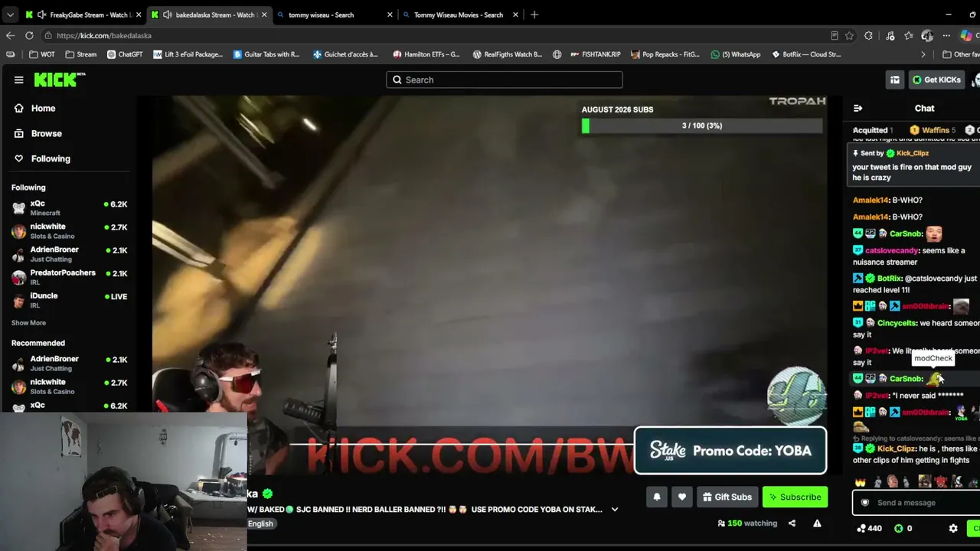Close the bakedalaska Stream tab
Viewport: 980px width, 551px height.
264,15
